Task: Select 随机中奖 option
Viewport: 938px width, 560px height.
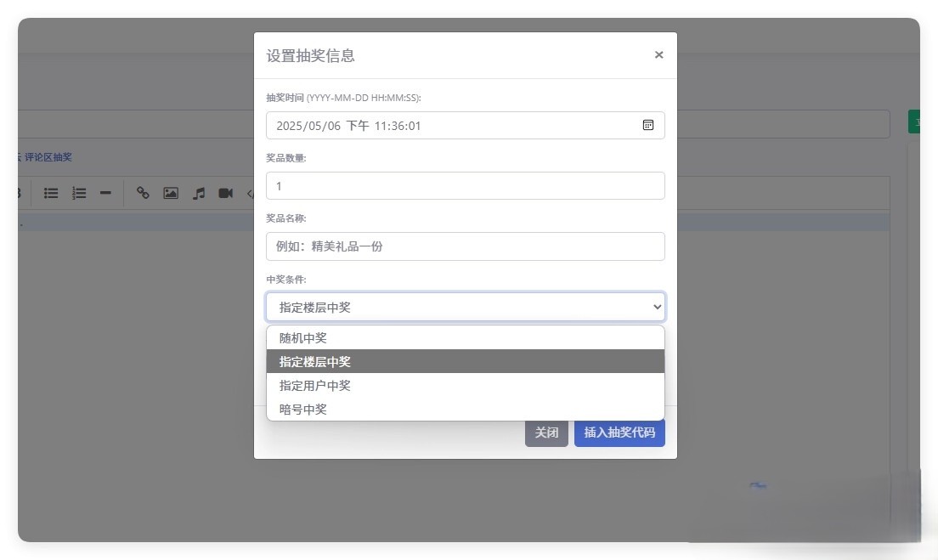Action: [466, 338]
